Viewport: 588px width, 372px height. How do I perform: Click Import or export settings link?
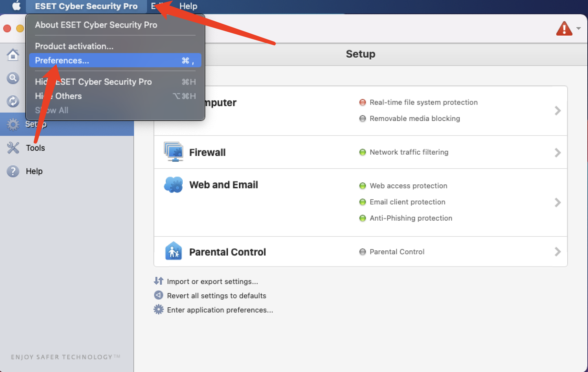tap(212, 281)
